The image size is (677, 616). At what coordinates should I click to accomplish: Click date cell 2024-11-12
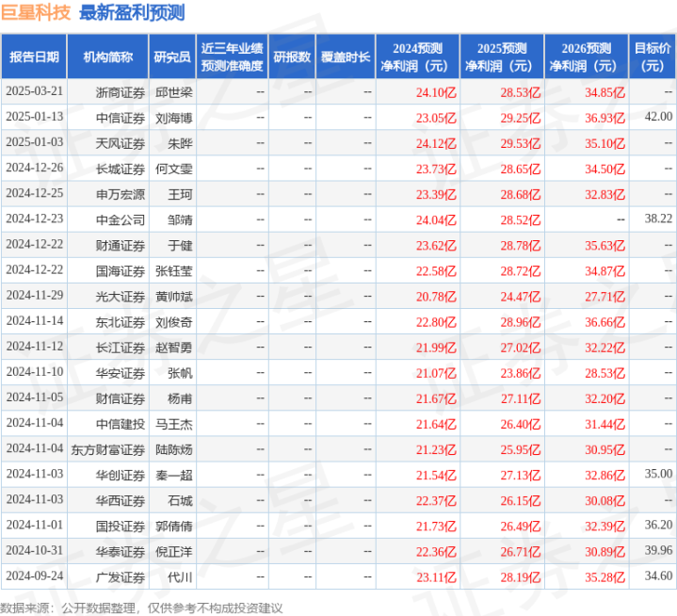pyautogui.click(x=35, y=347)
